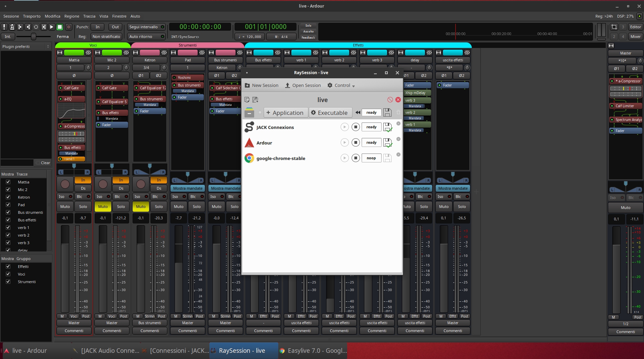
Task: Remove JACK Connexions client from RaySession
Action: click(398, 123)
